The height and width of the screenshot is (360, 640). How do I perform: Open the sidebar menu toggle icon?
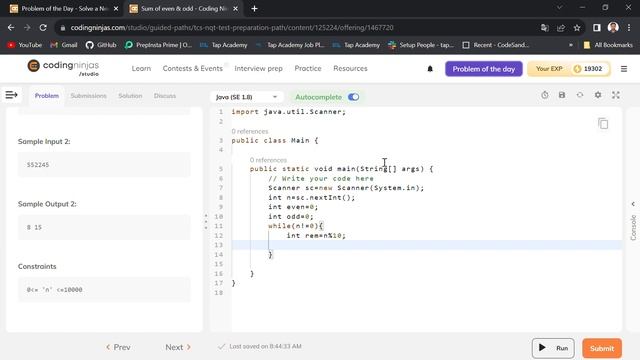(x=11, y=95)
